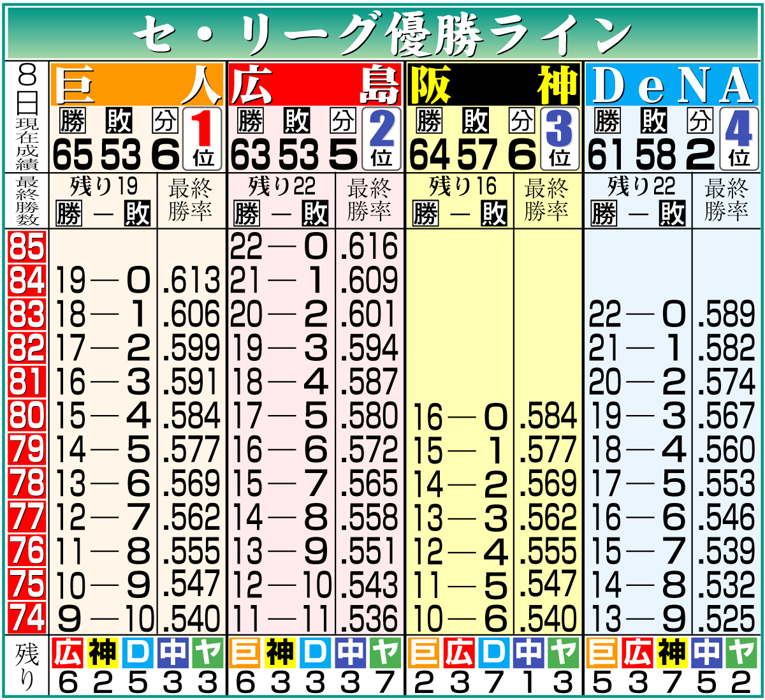Click the red 79 final-wins label
This screenshot has width=765, height=700.
pos(27,449)
